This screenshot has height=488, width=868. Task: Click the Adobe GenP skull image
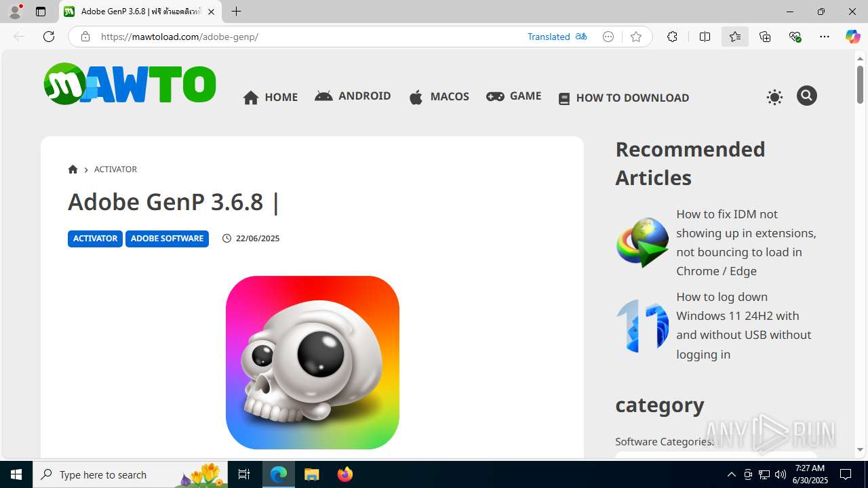coord(313,363)
